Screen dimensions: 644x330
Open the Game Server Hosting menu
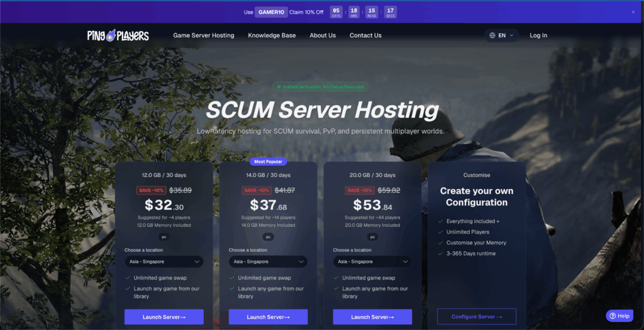tap(203, 35)
